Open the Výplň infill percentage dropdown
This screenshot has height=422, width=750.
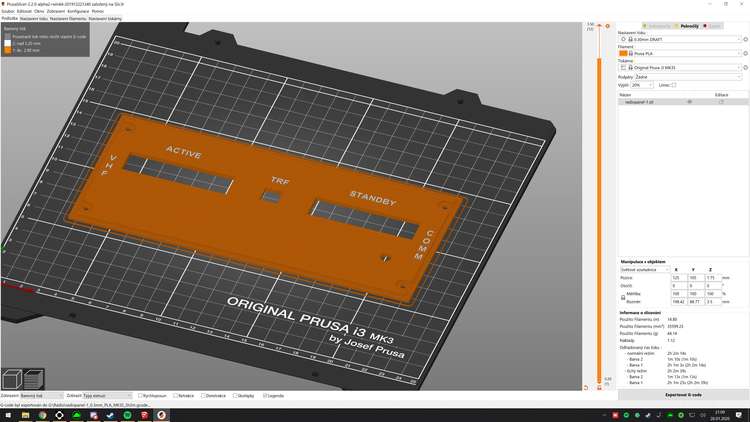pos(641,85)
